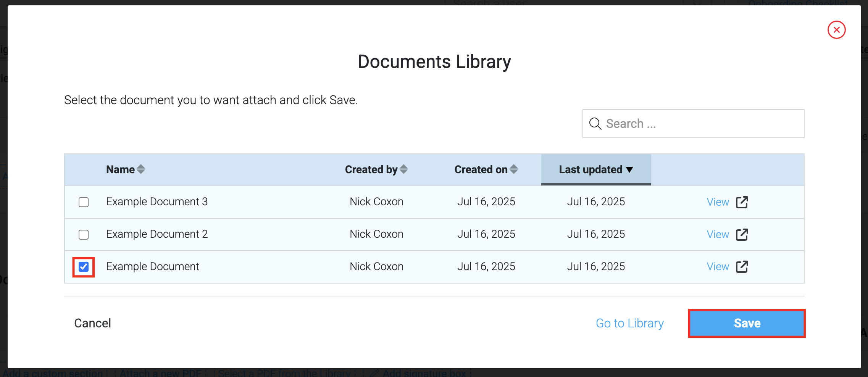This screenshot has height=377, width=868.
Task: Open Example Document 3 external link icon
Action: 742,202
